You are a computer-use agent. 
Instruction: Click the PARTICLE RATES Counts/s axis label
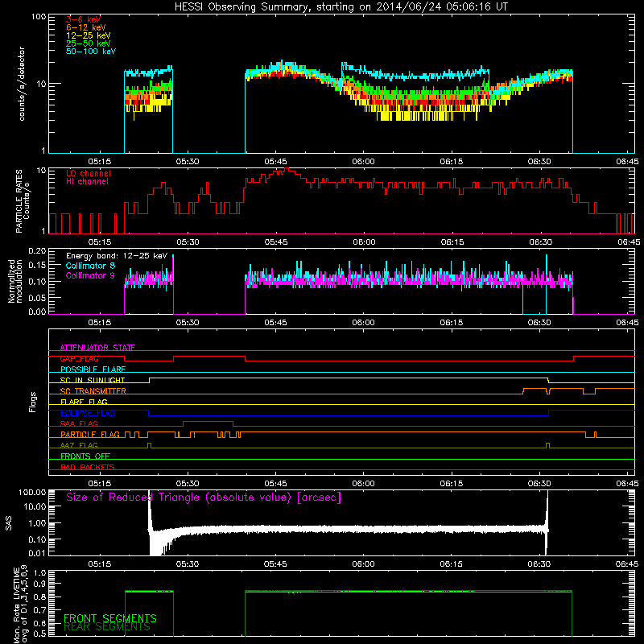[23, 200]
